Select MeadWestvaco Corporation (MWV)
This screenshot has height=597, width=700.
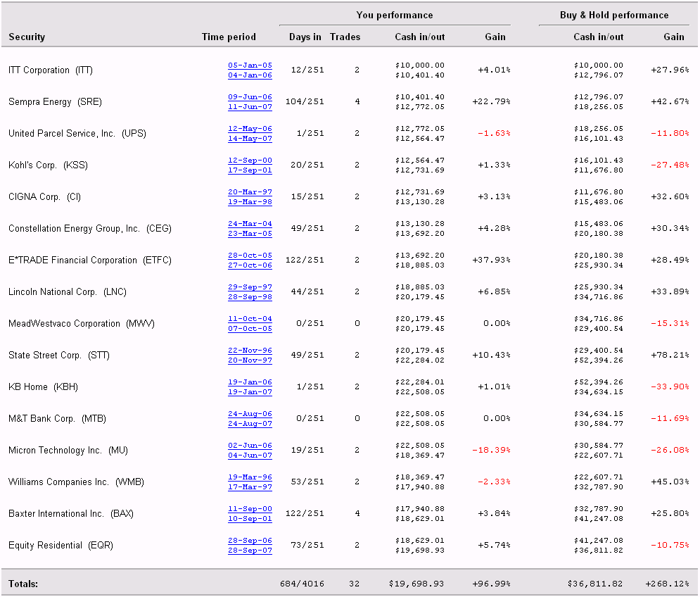pyautogui.click(x=82, y=324)
